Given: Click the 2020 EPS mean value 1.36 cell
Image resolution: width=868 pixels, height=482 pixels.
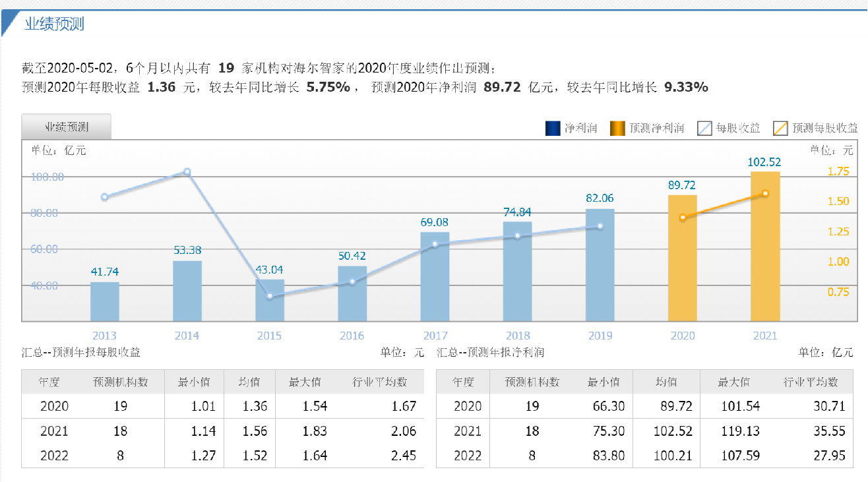Looking at the screenshot, I should coord(254,406).
